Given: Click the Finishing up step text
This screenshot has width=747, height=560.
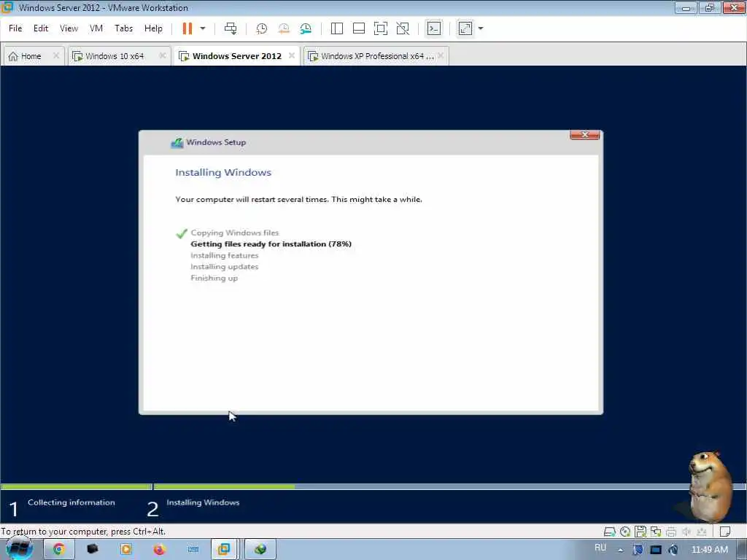Looking at the screenshot, I should [x=214, y=278].
